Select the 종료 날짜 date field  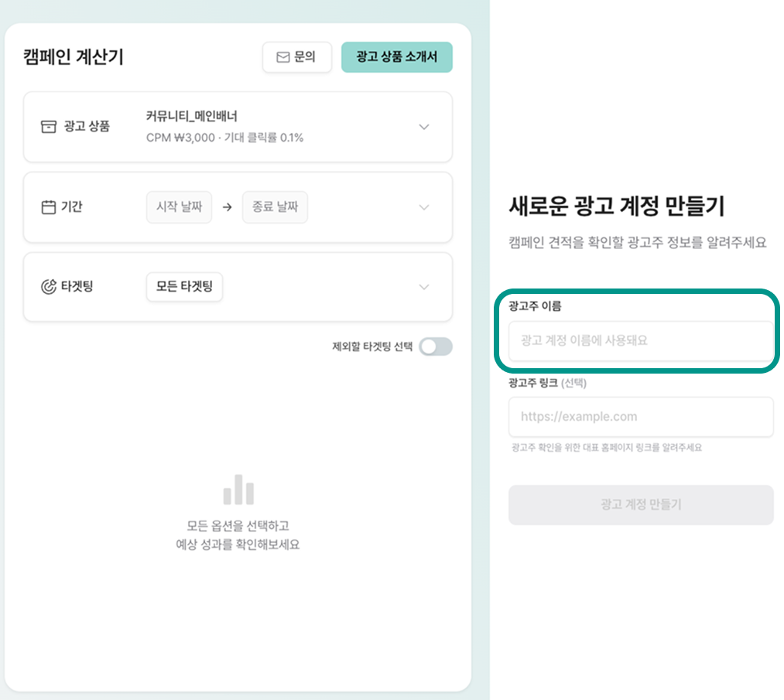point(275,207)
